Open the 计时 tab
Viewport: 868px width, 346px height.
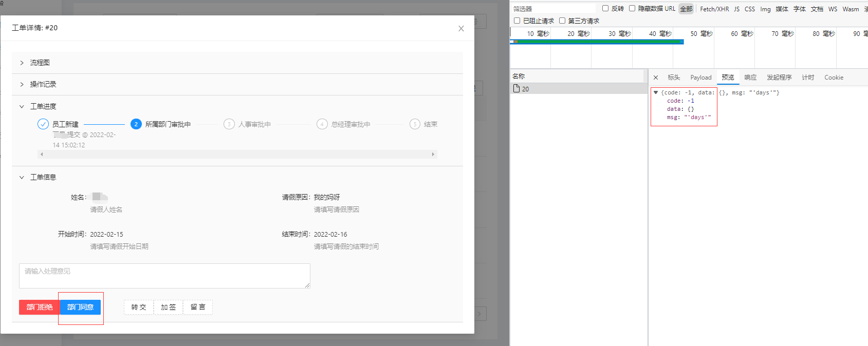[808, 78]
